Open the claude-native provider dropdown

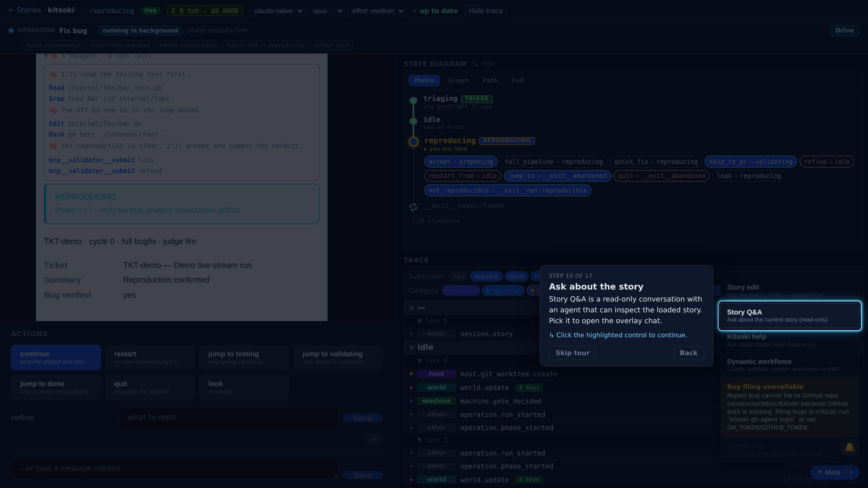coord(277,11)
